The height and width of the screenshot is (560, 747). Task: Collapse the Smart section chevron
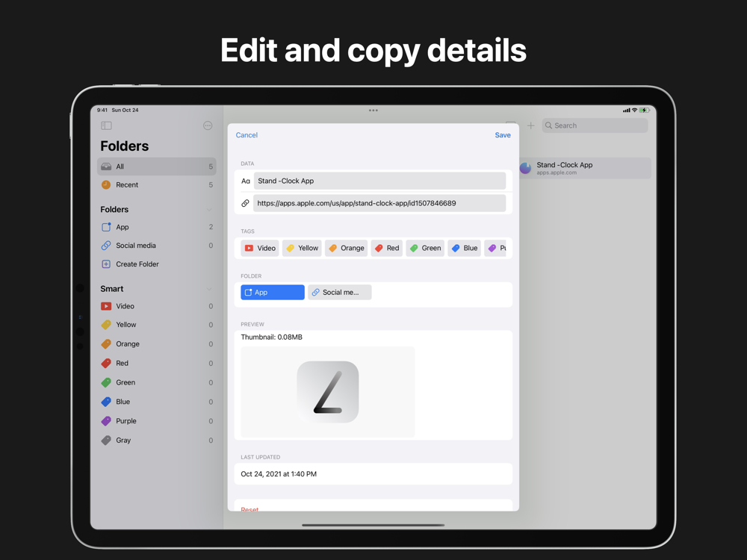(209, 289)
